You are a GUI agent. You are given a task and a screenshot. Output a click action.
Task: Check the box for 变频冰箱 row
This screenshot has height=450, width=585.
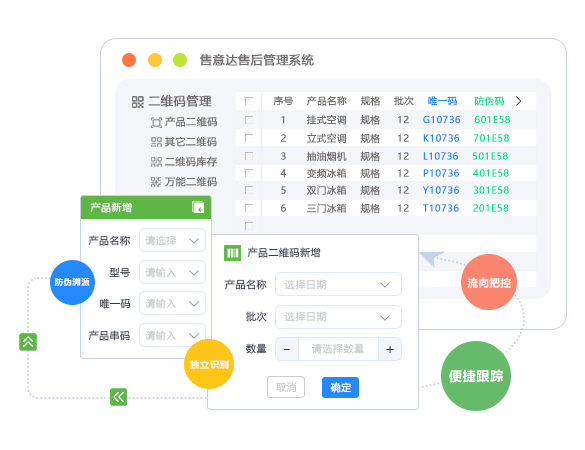click(x=249, y=173)
